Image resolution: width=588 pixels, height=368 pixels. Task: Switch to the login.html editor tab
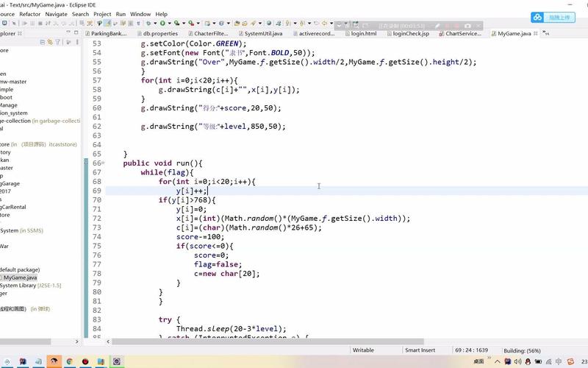coord(361,33)
